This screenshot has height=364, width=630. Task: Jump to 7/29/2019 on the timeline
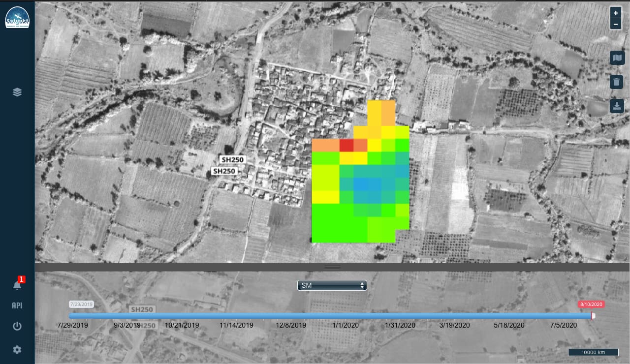coord(72,325)
